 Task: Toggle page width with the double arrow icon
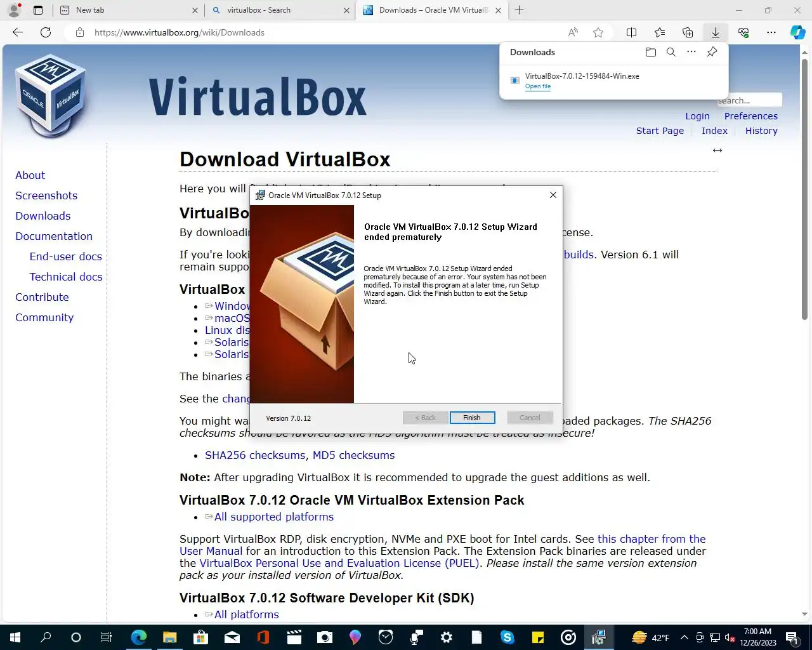(x=717, y=150)
